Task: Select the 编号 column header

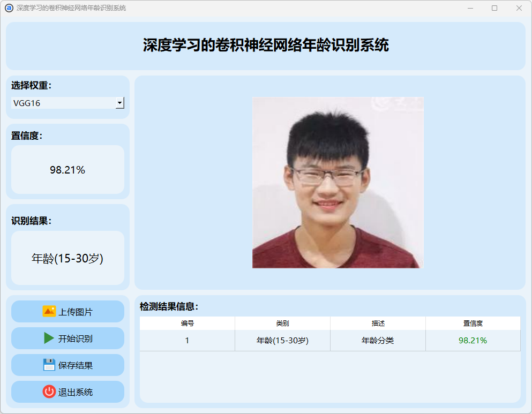Action: coord(187,323)
